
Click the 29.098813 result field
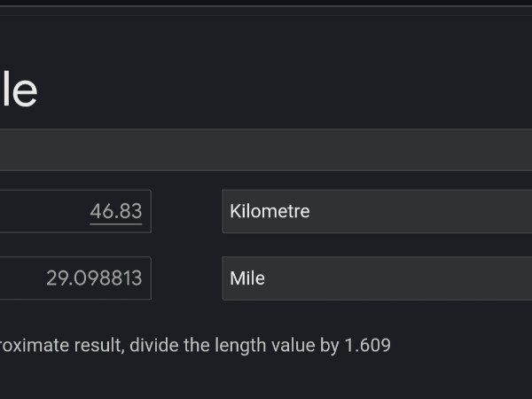[75, 278]
